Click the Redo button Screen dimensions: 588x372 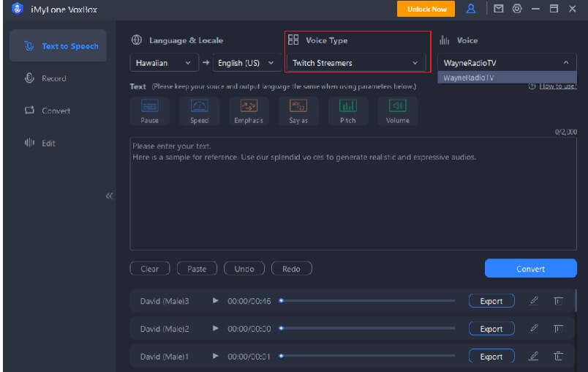[x=291, y=269]
